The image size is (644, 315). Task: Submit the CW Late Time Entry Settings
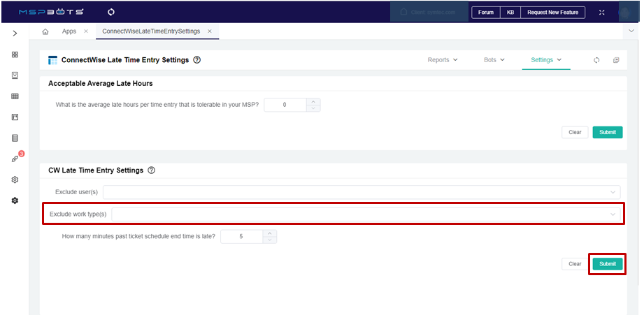pyautogui.click(x=607, y=264)
